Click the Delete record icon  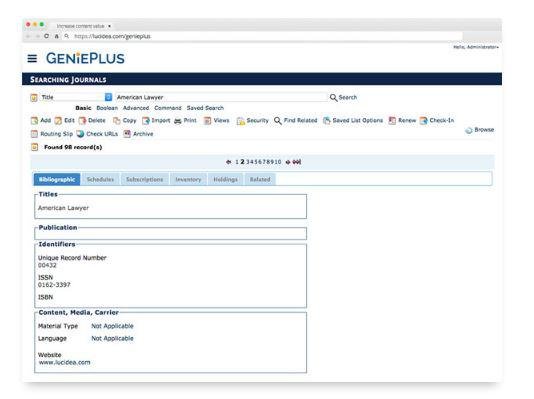click(x=82, y=121)
